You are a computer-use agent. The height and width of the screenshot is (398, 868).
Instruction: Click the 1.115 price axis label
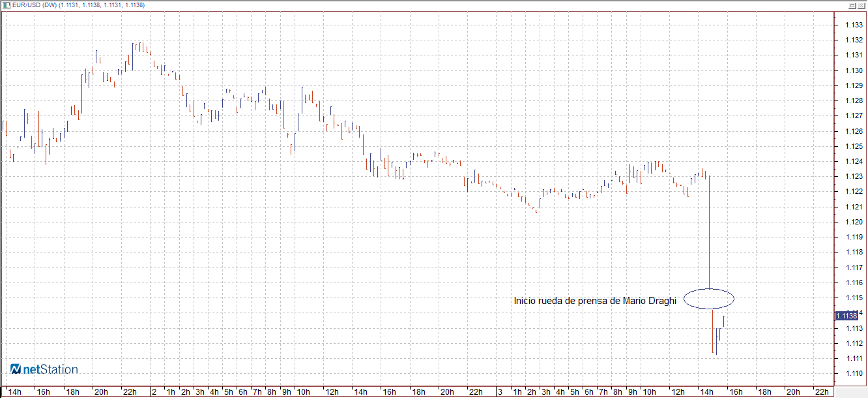click(854, 298)
